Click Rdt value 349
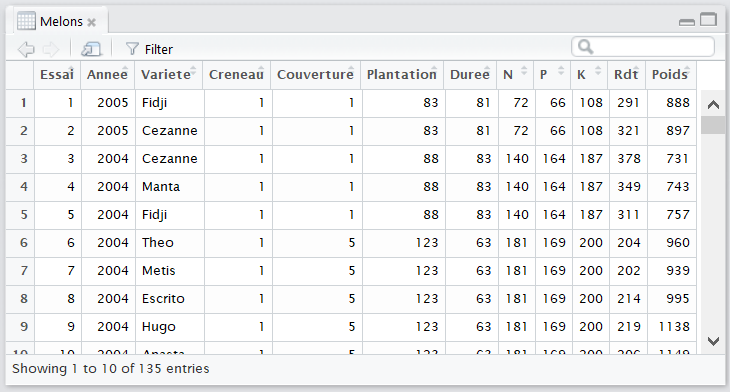Viewport: 730px width, 392px height. [x=629, y=187]
